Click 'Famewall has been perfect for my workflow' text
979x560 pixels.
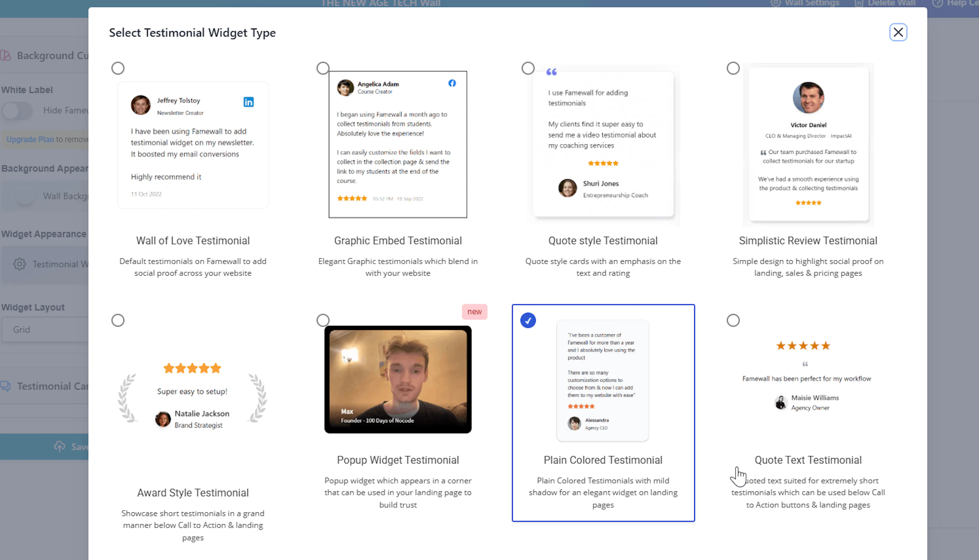click(x=807, y=378)
